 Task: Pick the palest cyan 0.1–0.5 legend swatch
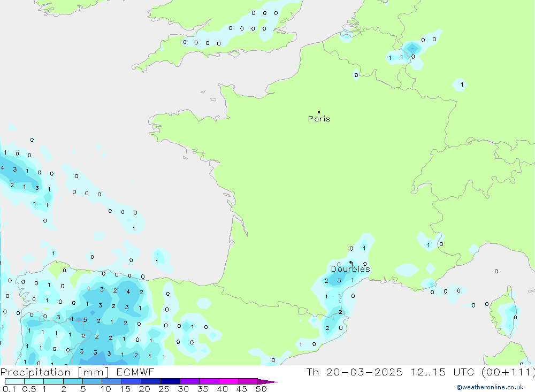pos(14,381)
